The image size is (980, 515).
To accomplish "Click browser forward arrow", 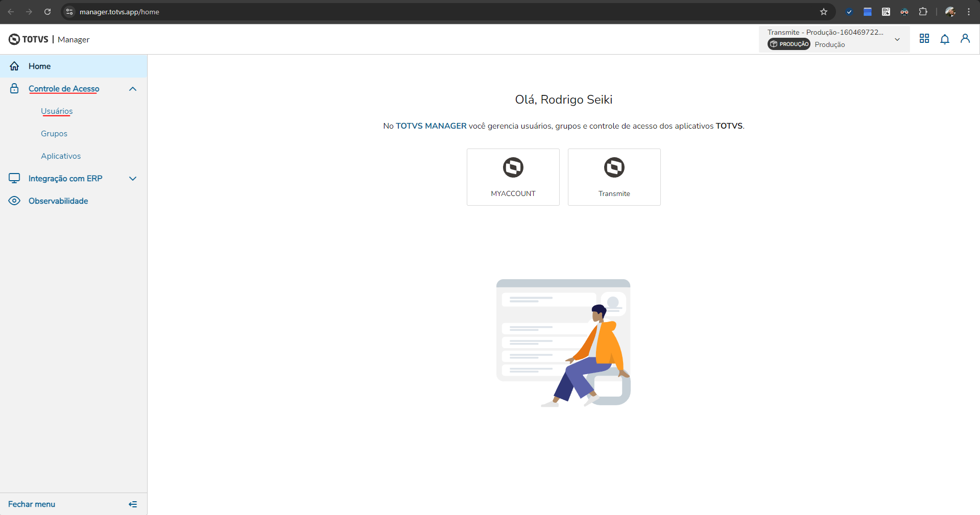I will (29, 12).
